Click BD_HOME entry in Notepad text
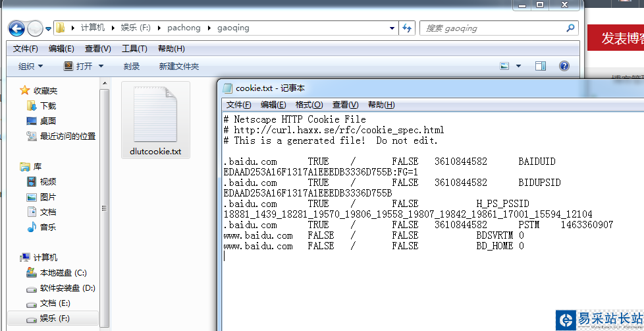 point(495,246)
